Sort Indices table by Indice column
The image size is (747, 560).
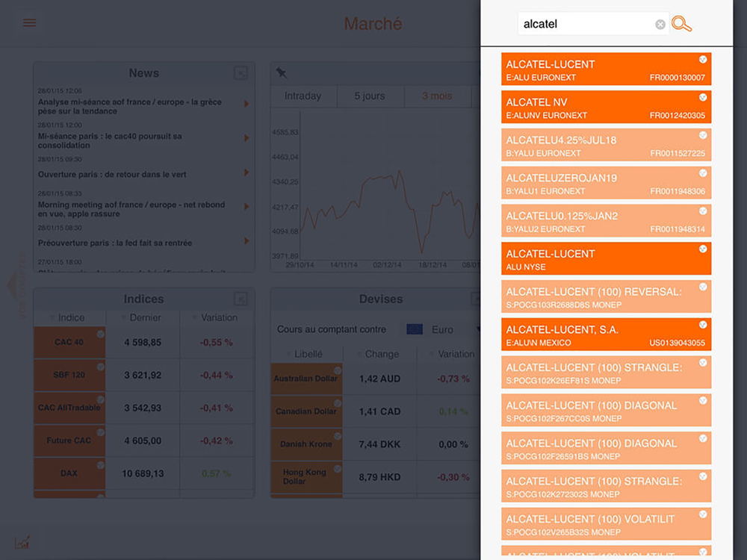point(69,317)
